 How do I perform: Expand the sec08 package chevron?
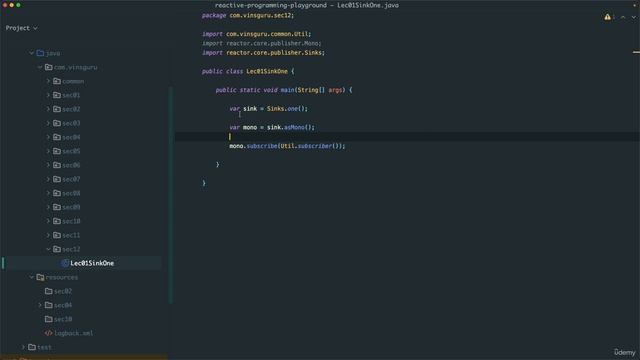coord(48,193)
